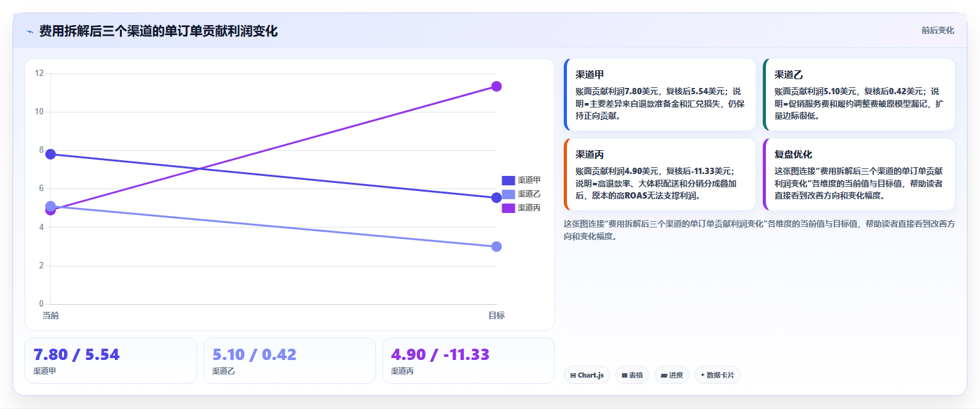Click the icon inside the 表格 chip
980x409 pixels.
pos(624,375)
